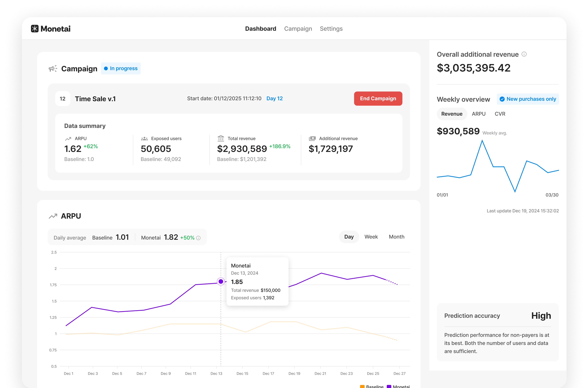The image size is (588, 388).
Task: Click the exposed users value 50,605
Action: [156, 149]
